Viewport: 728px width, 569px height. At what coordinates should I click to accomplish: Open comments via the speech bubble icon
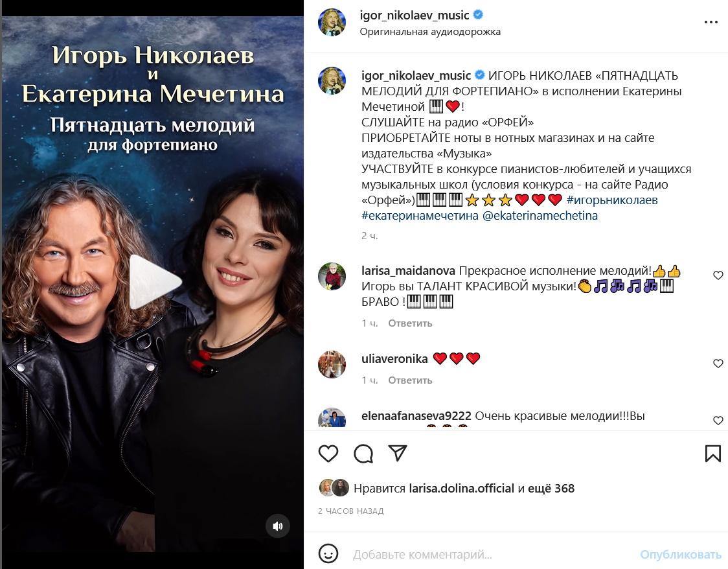tap(363, 454)
